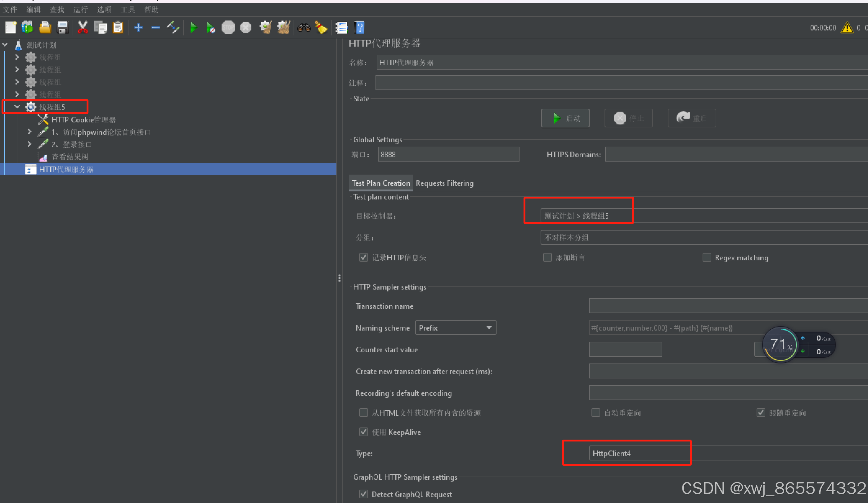Open the Function Helper list icon

coord(341,28)
